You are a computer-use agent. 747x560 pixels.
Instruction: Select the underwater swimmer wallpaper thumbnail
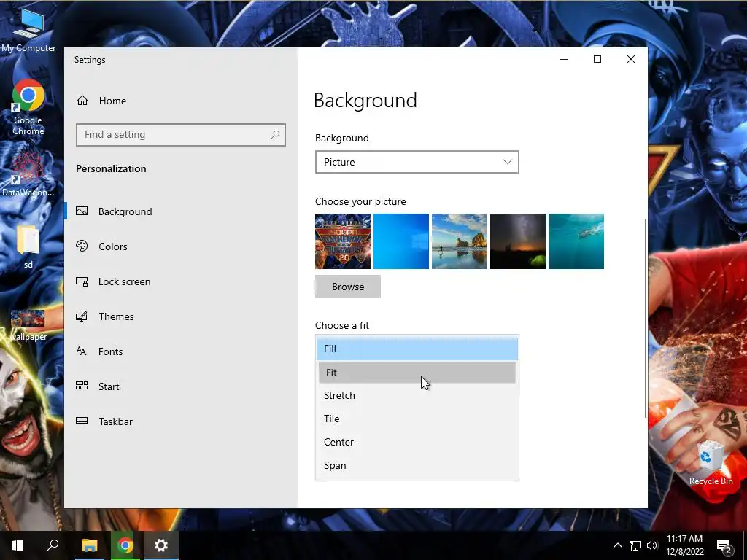(x=576, y=241)
